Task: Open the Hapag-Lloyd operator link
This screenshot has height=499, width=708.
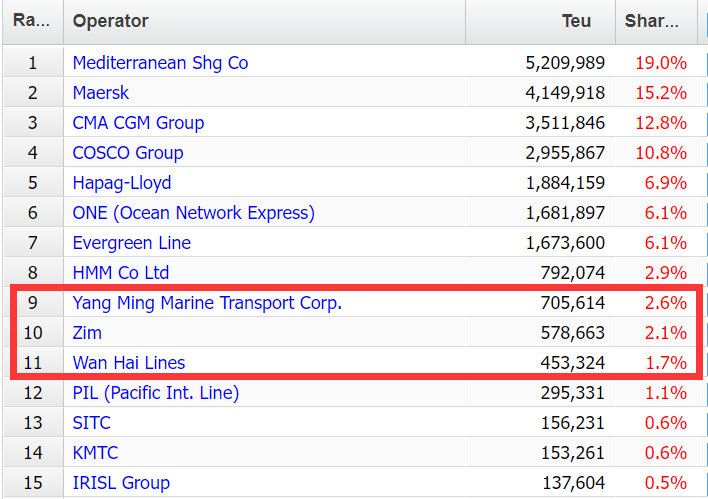Action: pos(122,183)
